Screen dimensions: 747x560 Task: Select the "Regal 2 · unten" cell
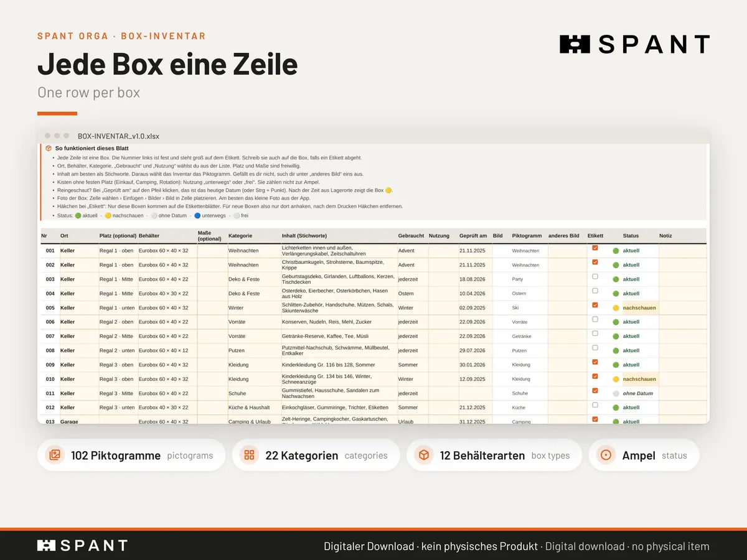[x=118, y=351]
